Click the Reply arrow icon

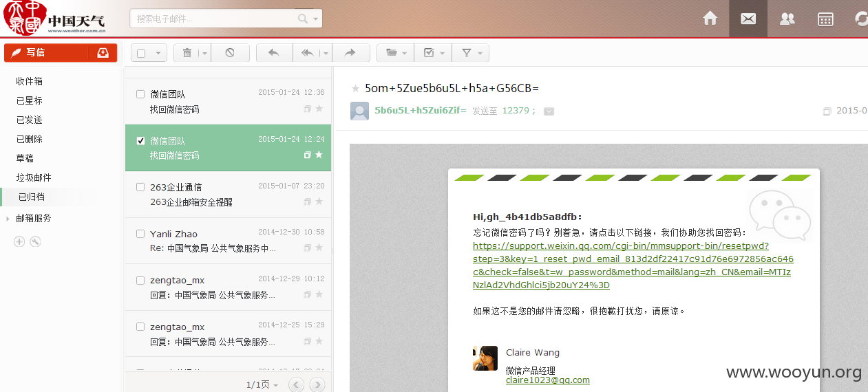(x=273, y=53)
